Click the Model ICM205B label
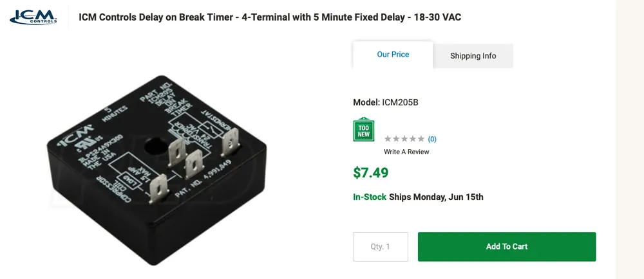 pyautogui.click(x=386, y=102)
